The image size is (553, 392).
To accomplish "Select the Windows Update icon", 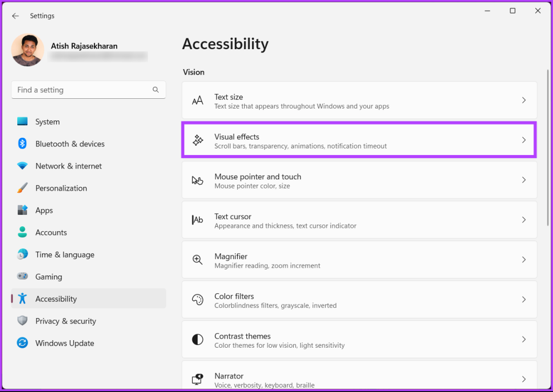I will point(22,343).
